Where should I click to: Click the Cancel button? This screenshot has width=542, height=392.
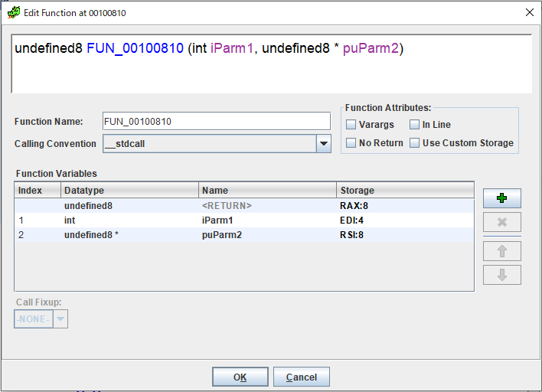coord(302,377)
